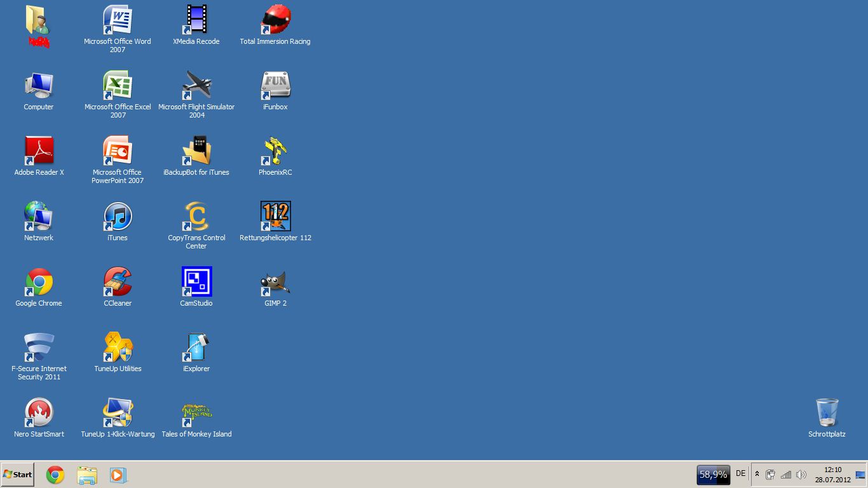Open the clock showing 12:10
The width and height of the screenshot is (868, 488).
(x=833, y=475)
